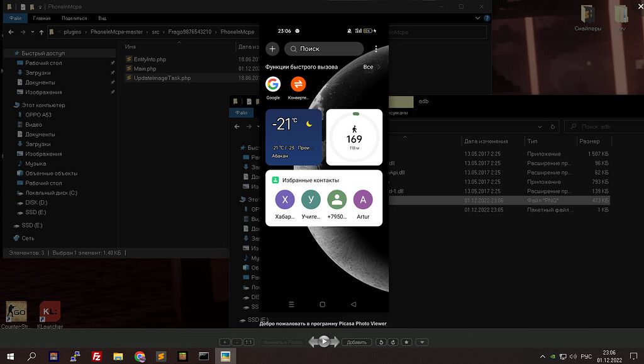Click the Picasa slideshow play button
The width and height of the screenshot is (644, 364).
324,341
